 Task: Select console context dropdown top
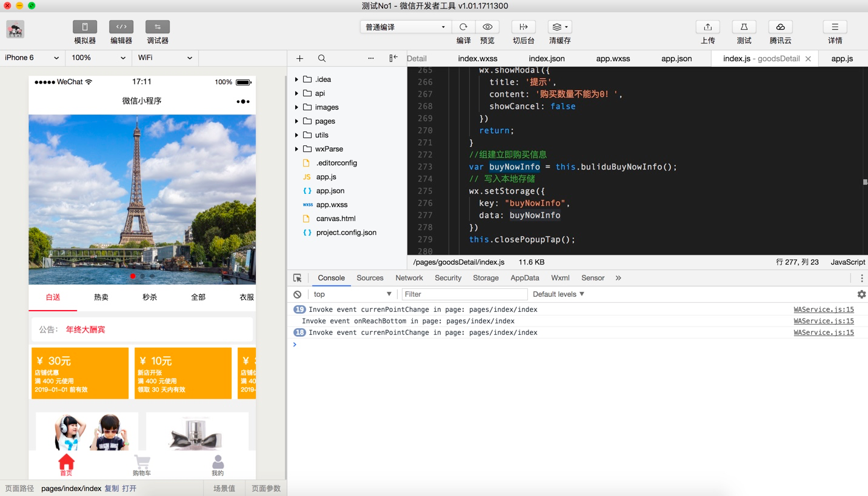coord(352,294)
